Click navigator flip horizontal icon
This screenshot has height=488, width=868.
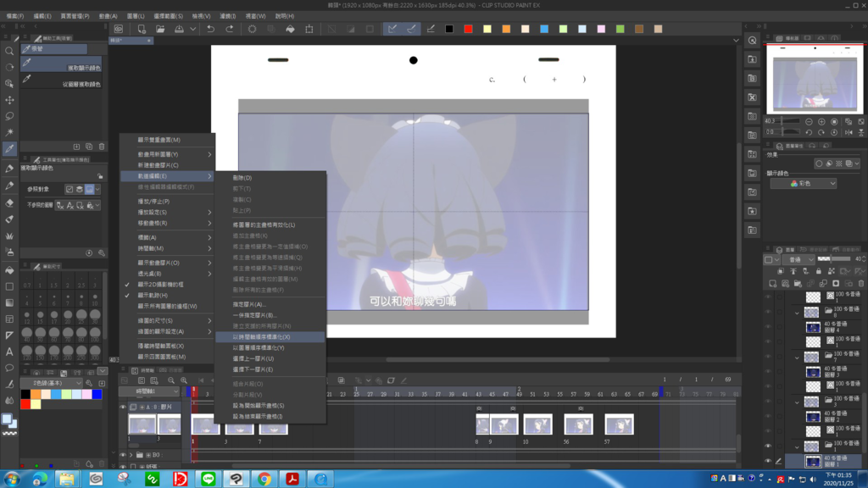point(849,132)
